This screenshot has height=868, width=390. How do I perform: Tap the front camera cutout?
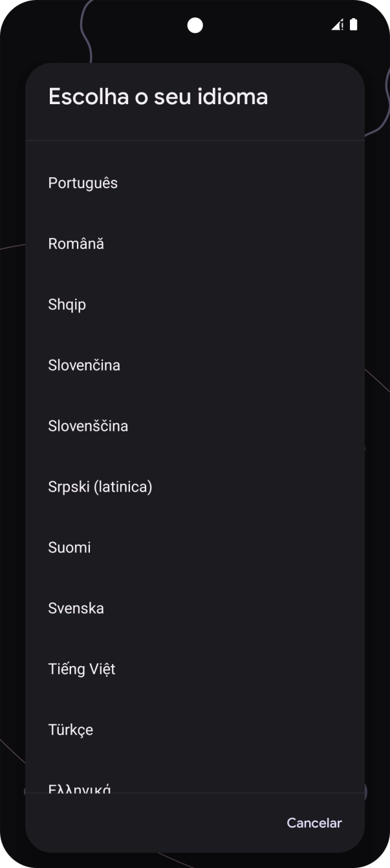tap(195, 25)
